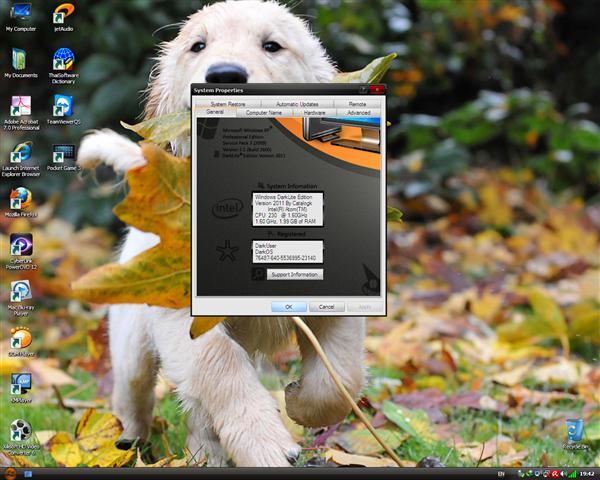The image size is (600, 480).
Task: Launch the KMPlayer desktop shortcut
Action: point(20,384)
